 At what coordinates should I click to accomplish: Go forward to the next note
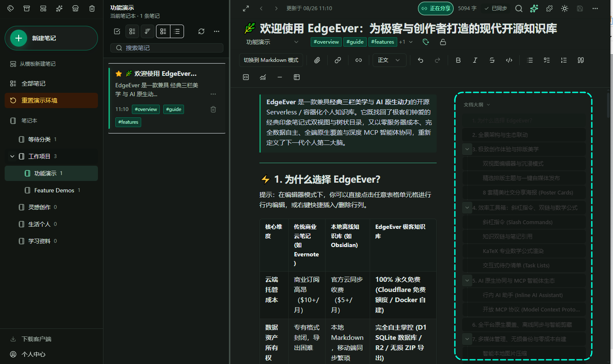coord(276,8)
